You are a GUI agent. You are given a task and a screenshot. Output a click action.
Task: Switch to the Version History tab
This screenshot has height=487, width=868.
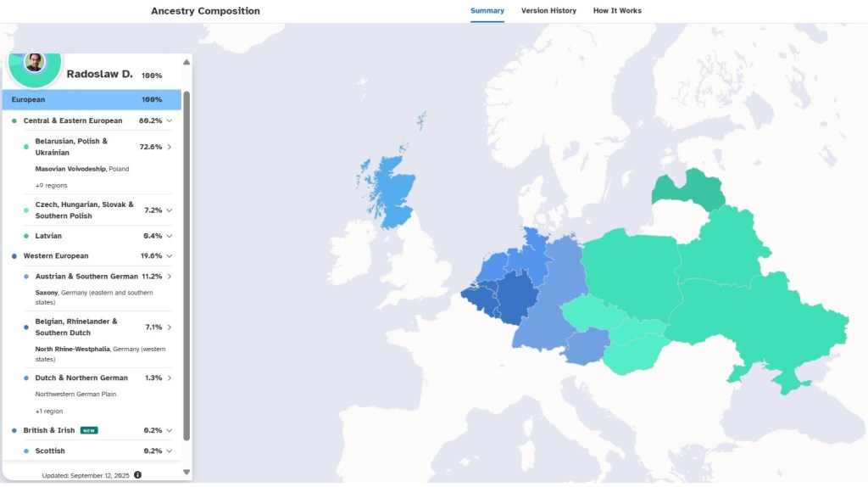548,11
